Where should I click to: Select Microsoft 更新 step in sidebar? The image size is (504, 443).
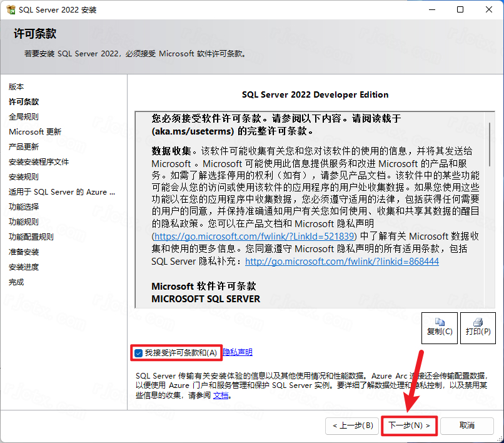tap(35, 131)
